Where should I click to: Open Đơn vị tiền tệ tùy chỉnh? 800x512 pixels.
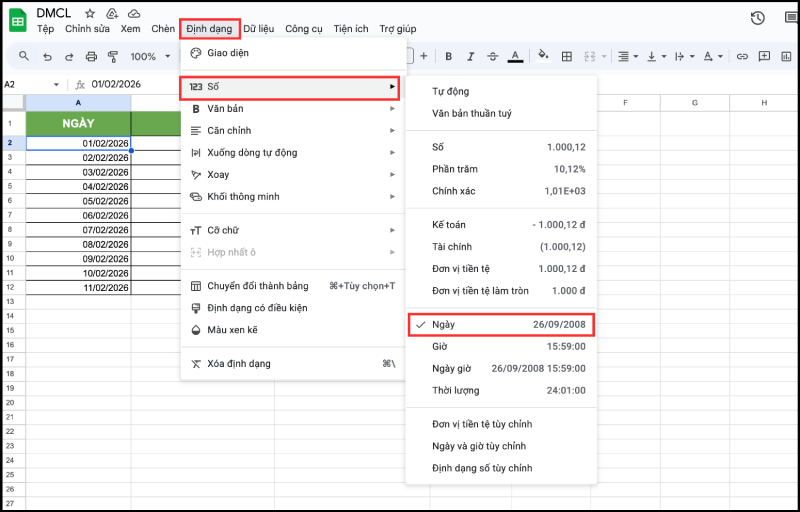pyautogui.click(x=501, y=424)
